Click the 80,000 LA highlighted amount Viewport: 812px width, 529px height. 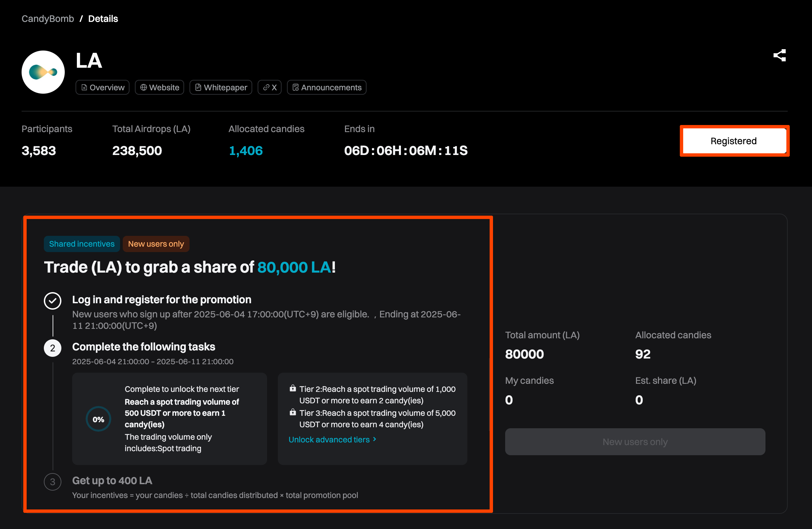click(x=294, y=267)
